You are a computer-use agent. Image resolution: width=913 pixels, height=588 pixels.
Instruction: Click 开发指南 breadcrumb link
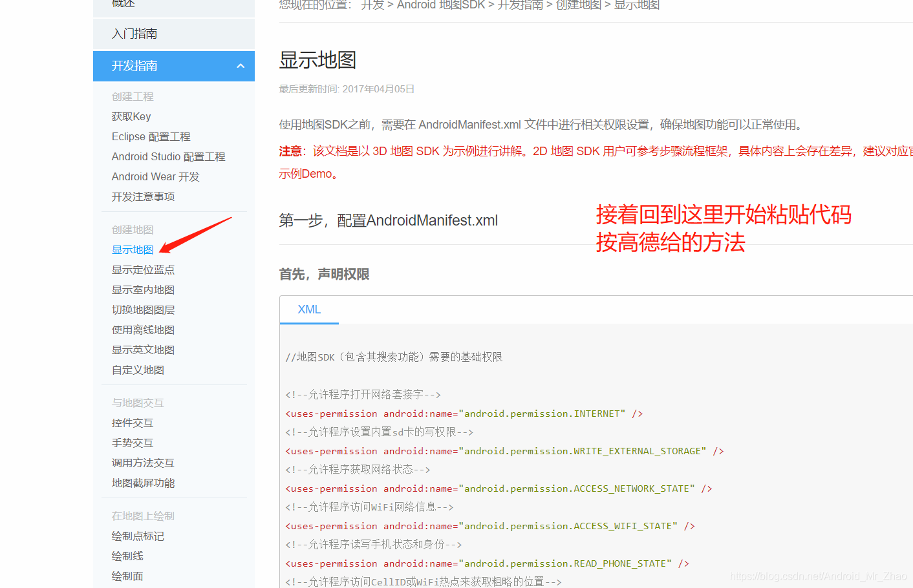click(521, 5)
